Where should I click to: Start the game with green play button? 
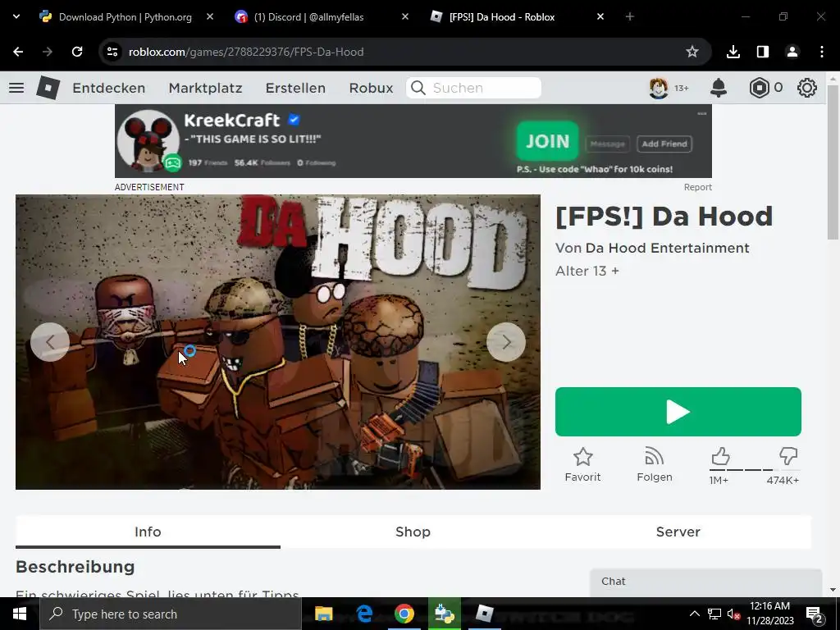click(x=678, y=412)
